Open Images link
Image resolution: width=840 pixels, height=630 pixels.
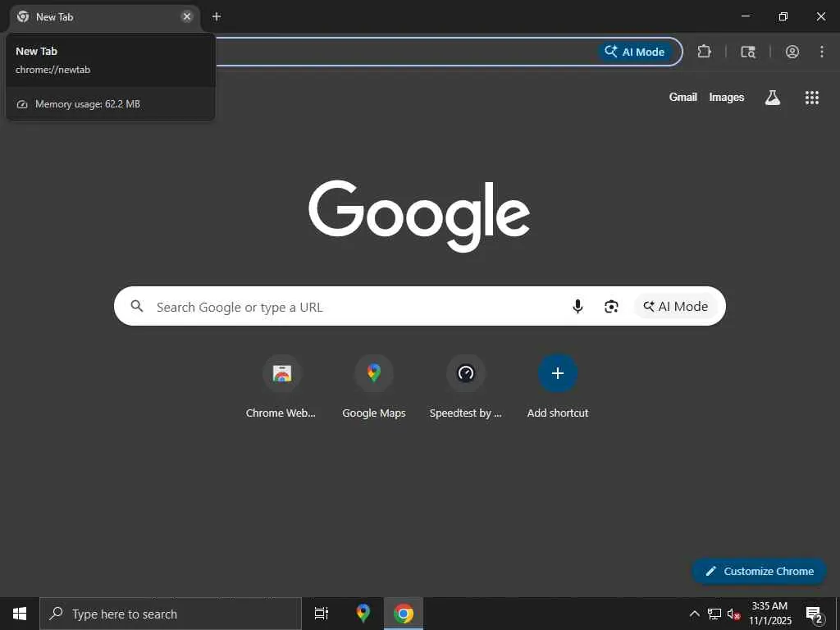pos(727,97)
